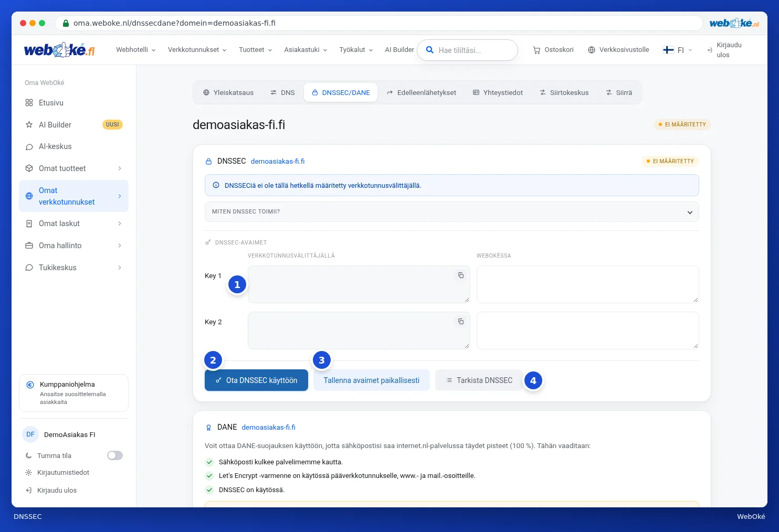Image resolution: width=779 pixels, height=532 pixels.
Task: Click Tallenna avaimet paikallisesti button
Action: pos(372,380)
